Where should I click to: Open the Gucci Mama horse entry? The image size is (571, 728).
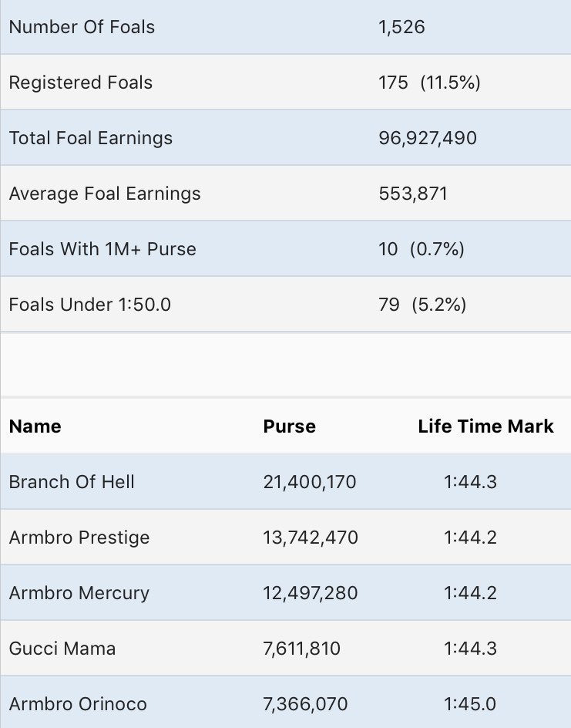[62, 649]
